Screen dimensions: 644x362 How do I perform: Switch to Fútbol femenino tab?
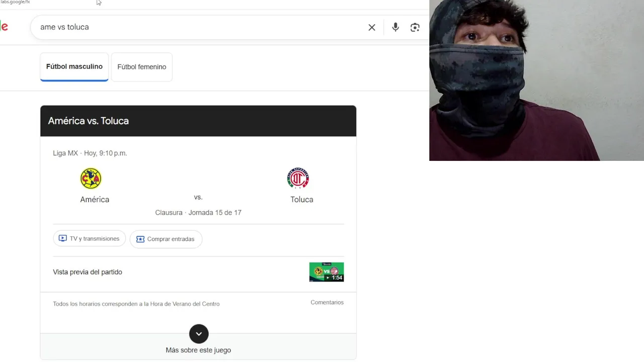(x=142, y=67)
